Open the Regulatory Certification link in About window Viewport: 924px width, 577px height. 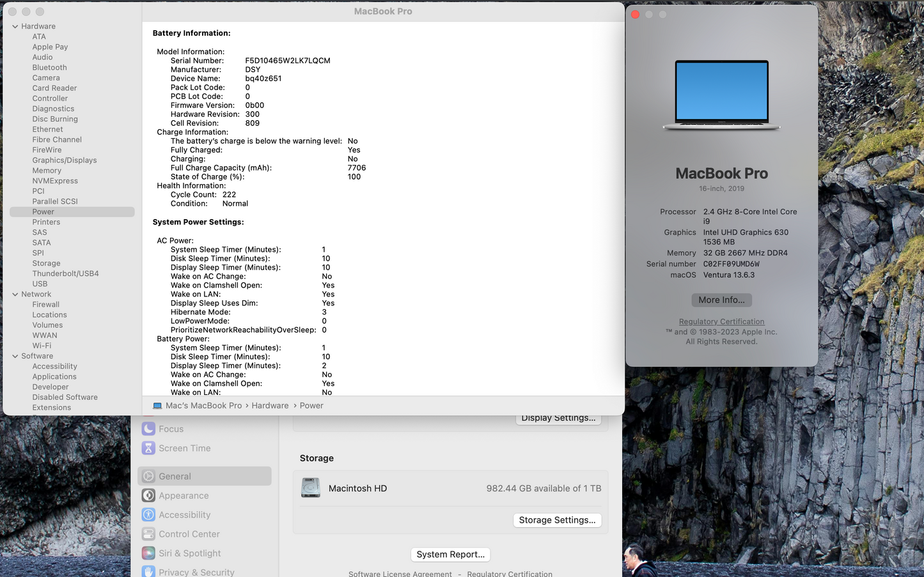coord(721,321)
